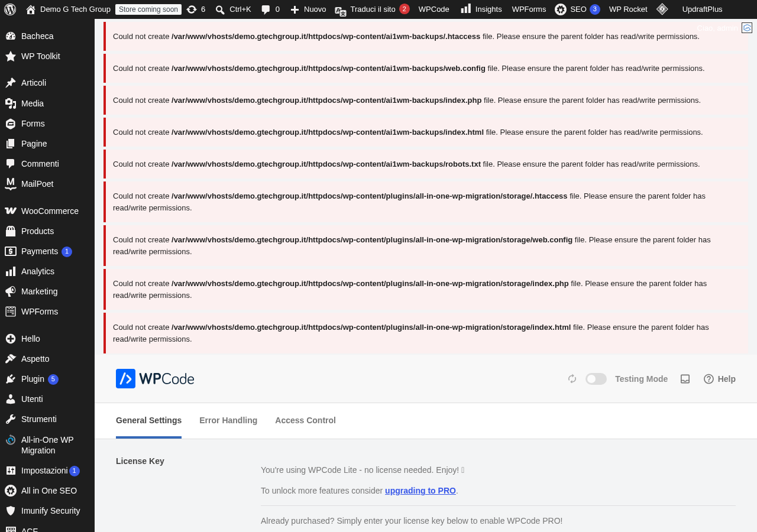The image size is (757, 532).
Task: Click the translate icon for Traduci il sito
Action: 341,11
